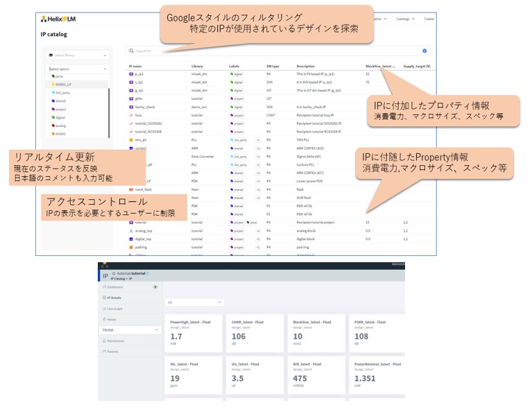532x419 pixels.
Task: Click the p_ip1 row IP icon
Action: click(x=131, y=74)
